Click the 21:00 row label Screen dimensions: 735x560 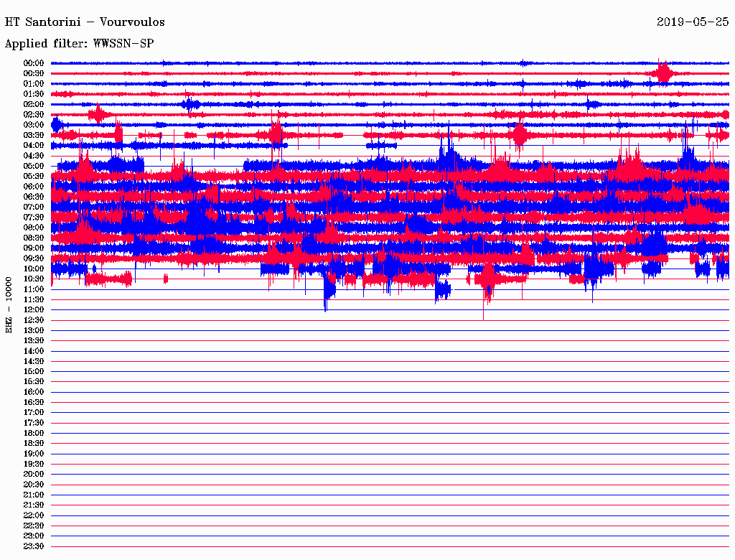click(34, 495)
